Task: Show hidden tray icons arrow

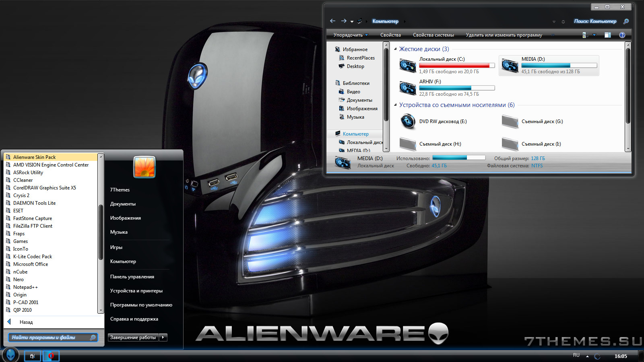Action: coord(587,356)
